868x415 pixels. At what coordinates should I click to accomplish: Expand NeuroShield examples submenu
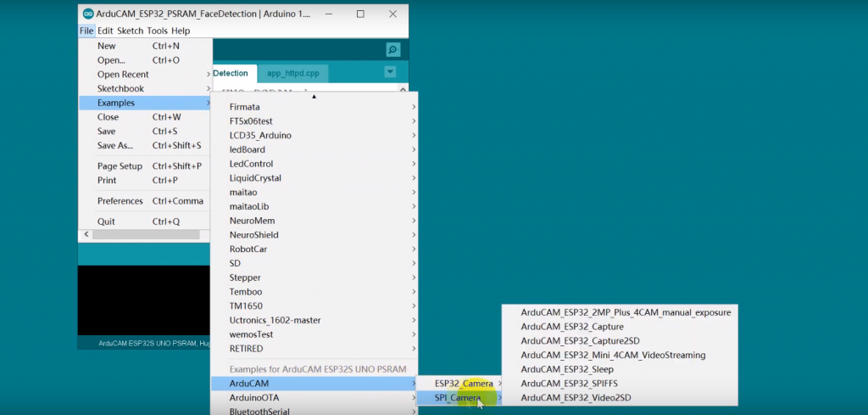click(314, 235)
